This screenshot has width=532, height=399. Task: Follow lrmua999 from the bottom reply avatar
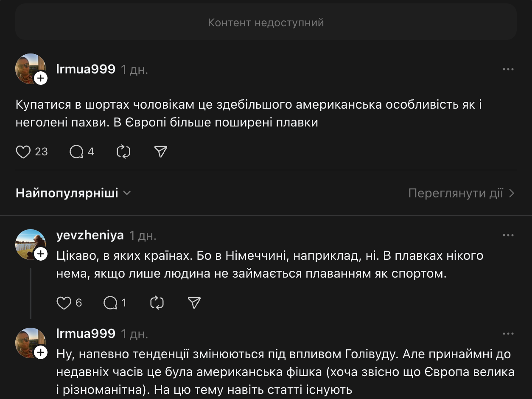point(41,352)
